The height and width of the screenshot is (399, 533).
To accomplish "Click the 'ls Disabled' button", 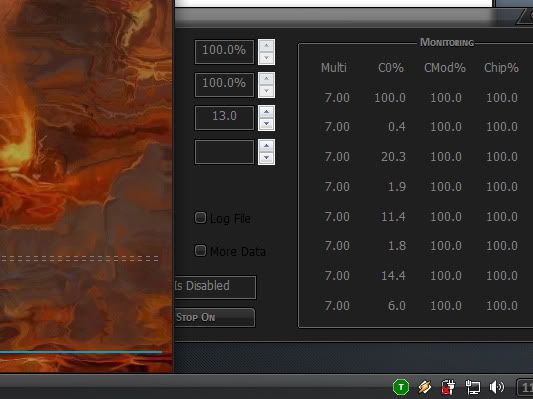I will [215, 287].
